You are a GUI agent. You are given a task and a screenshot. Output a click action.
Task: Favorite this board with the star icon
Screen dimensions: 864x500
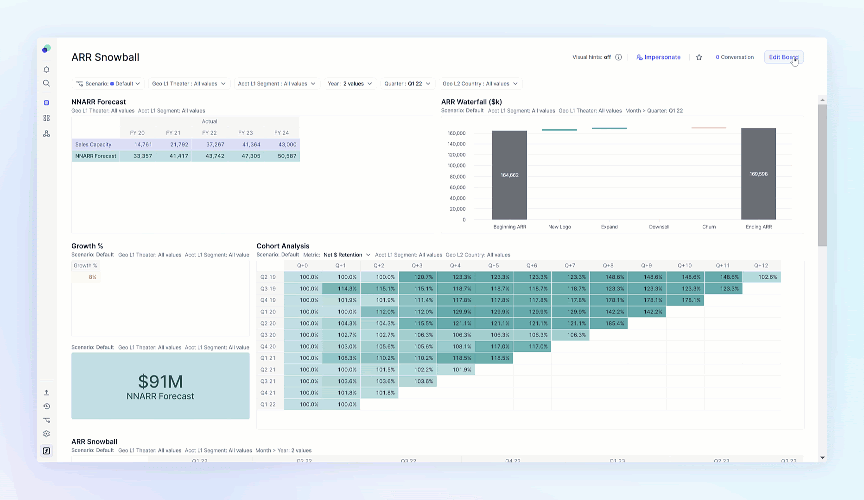click(699, 57)
